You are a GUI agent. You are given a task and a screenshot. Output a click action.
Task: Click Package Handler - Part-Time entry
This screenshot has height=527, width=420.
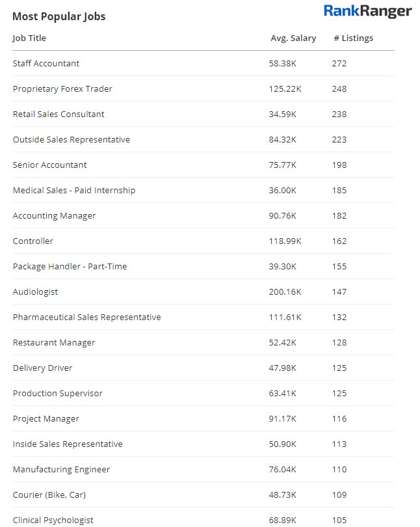70,266
